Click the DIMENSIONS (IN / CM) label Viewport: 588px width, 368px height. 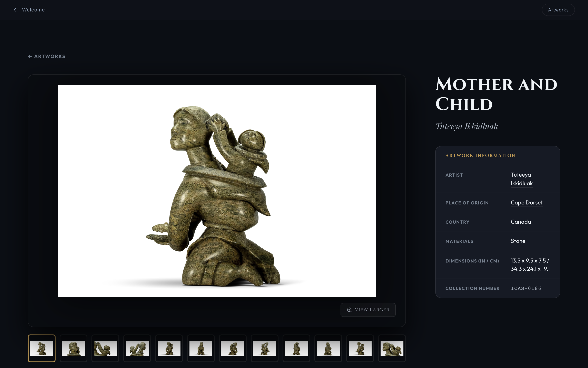click(472, 261)
